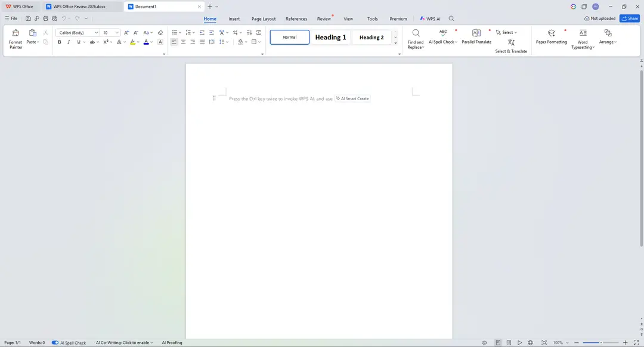Click the print icon in quick access bar
This screenshot has width=644, height=347.
(45, 18)
